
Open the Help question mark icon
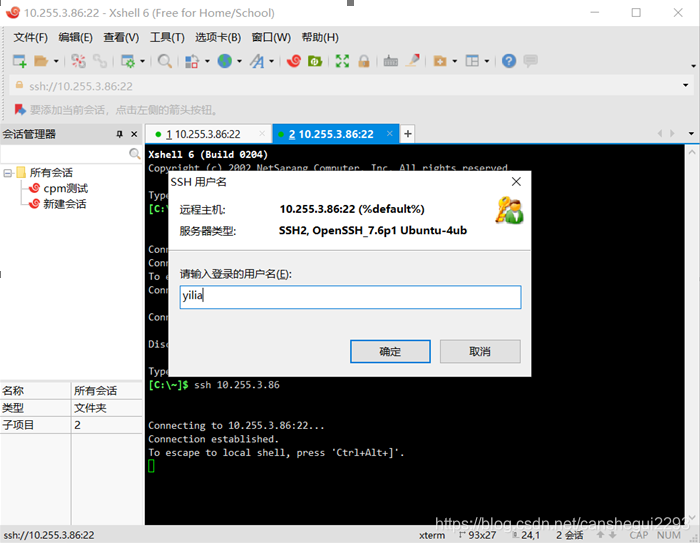[509, 61]
